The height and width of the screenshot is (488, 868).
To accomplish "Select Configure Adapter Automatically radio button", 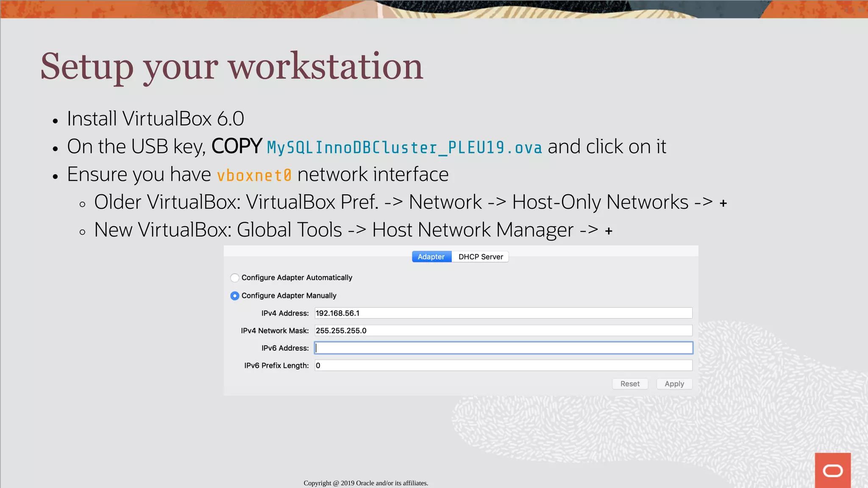I will (x=235, y=278).
